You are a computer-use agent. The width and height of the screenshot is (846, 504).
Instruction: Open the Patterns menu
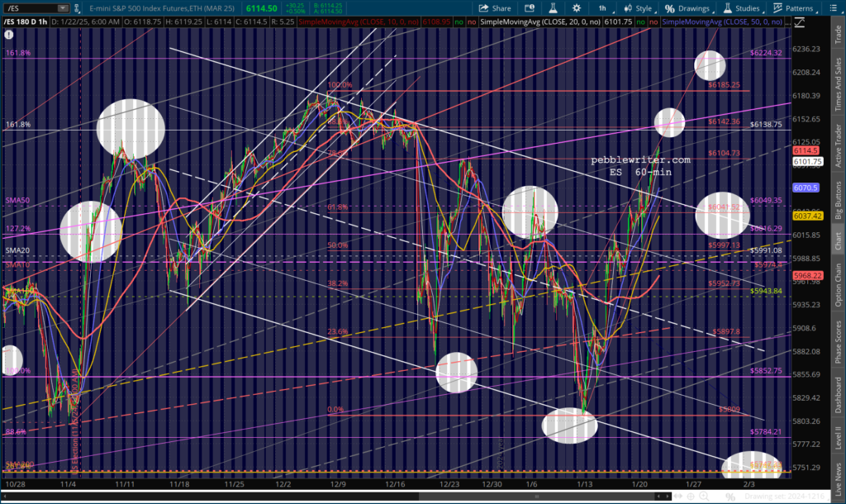pos(794,8)
